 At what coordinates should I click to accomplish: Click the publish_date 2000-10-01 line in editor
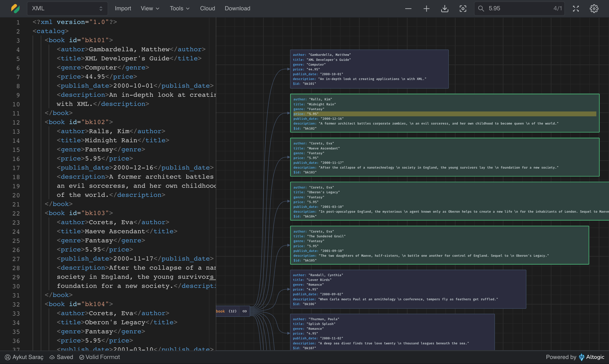click(135, 85)
